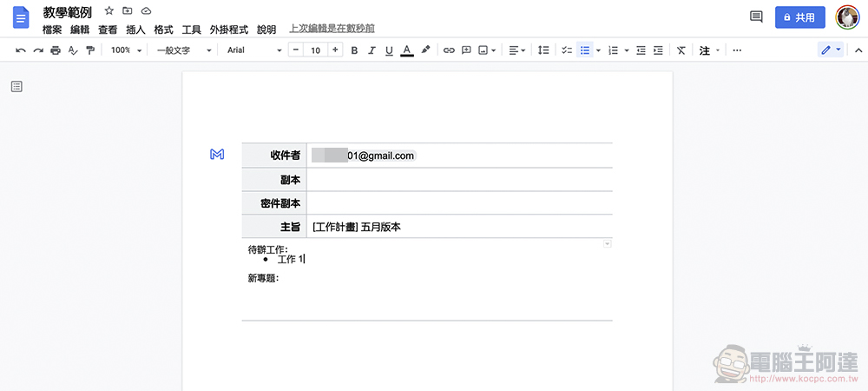This screenshot has width=868, height=391.
Task: Open the 檔案 menu
Action: coord(52,30)
